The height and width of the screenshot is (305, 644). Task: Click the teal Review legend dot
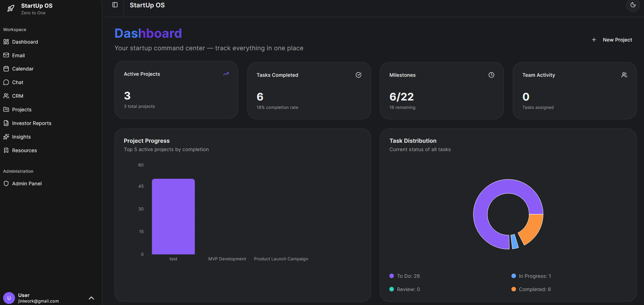click(x=391, y=289)
